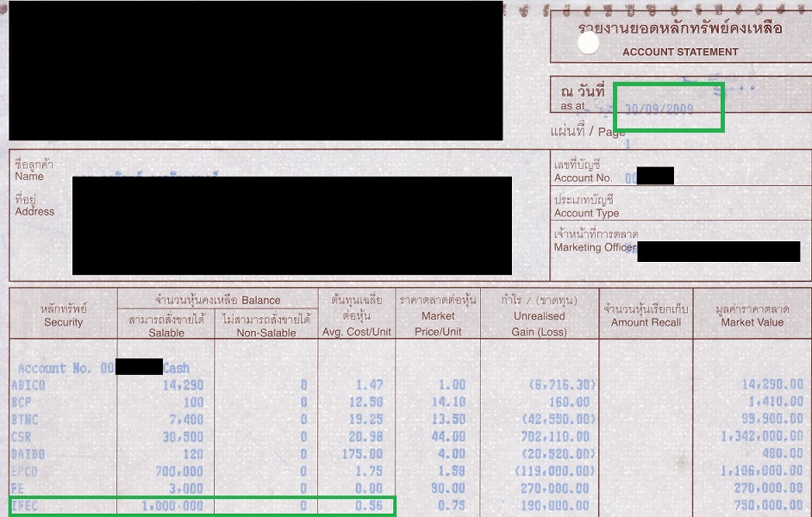Select the IFEC security row name

(25, 506)
